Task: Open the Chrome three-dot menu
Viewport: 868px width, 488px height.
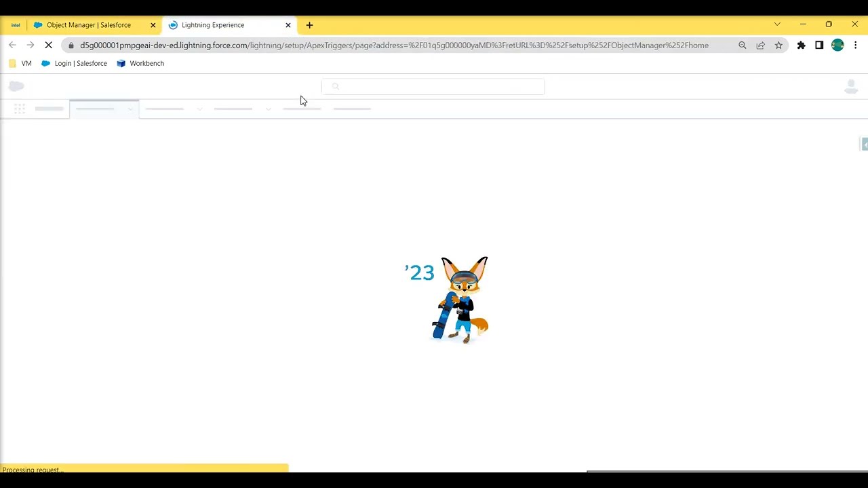Action: [x=856, y=45]
